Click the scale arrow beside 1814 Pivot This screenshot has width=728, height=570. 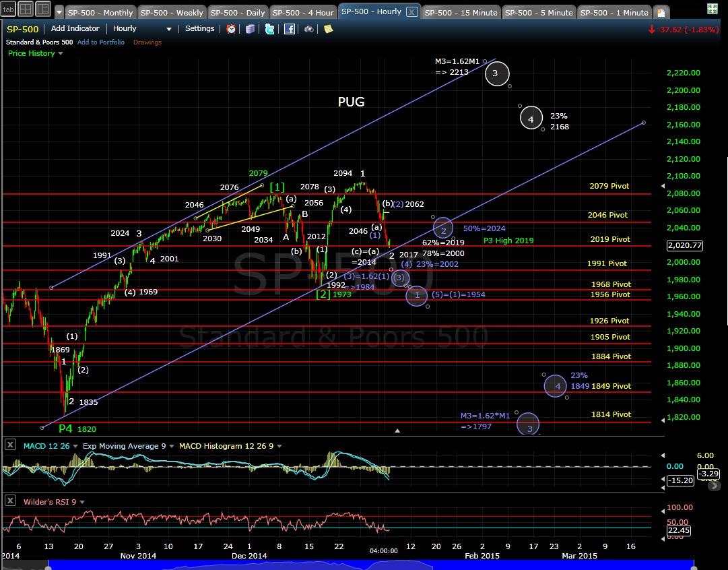point(663,420)
